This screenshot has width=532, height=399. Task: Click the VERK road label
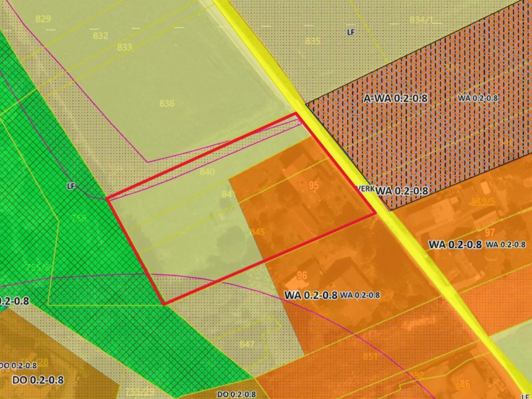click(x=365, y=189)
